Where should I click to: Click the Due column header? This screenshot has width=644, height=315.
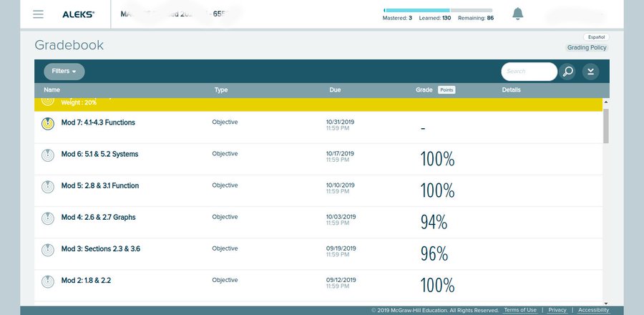[x=335, y=90]
